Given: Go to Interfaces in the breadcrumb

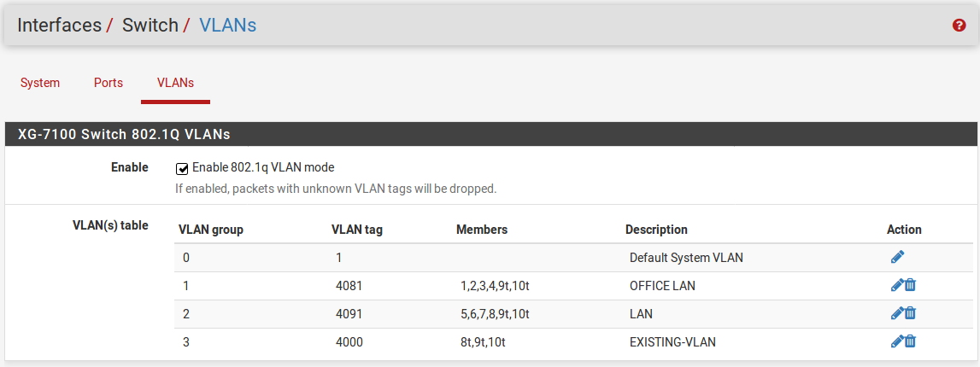Looking at the screenshot, I should coord(59,26).
